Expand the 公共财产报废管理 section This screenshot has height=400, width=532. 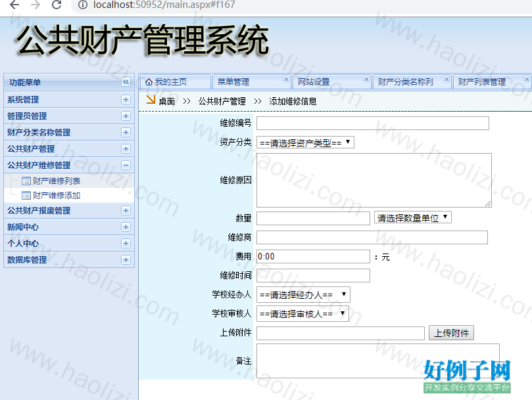tap(126, 210)
